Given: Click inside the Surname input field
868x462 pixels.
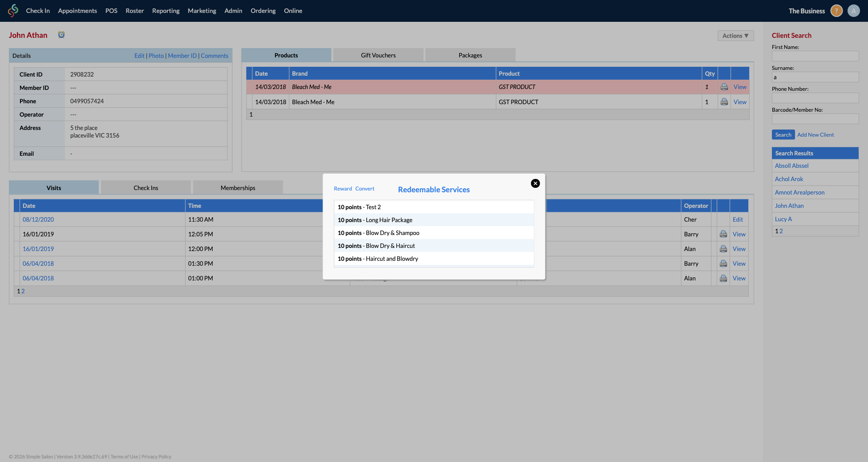Looking at the screenshot, I should (x=815, y=77).
